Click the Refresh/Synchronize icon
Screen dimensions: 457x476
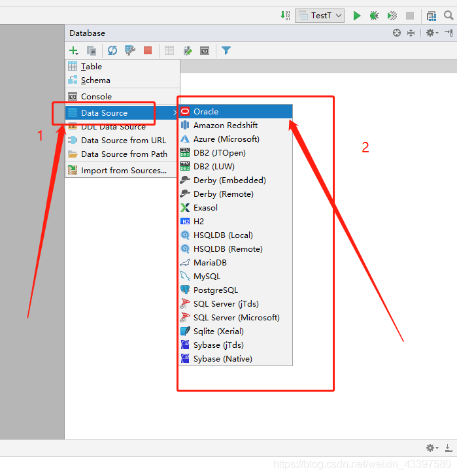[112, 50]
